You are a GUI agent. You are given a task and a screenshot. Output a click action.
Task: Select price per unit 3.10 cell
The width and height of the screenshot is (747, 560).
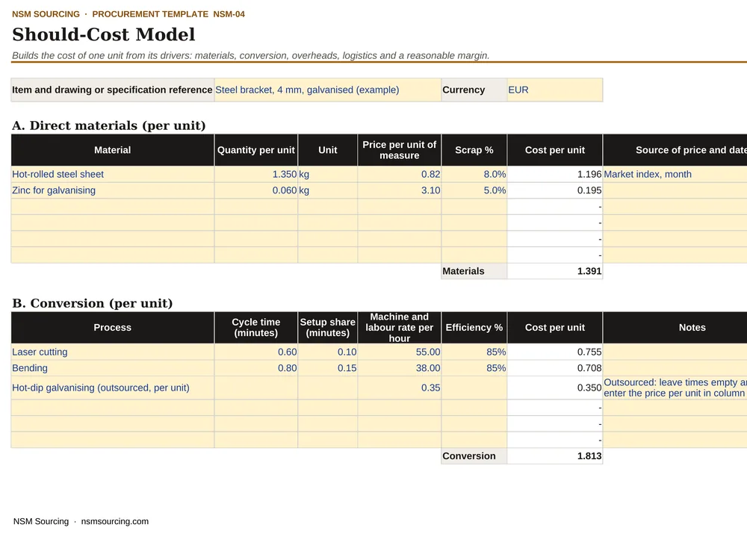tap(399, 190)
